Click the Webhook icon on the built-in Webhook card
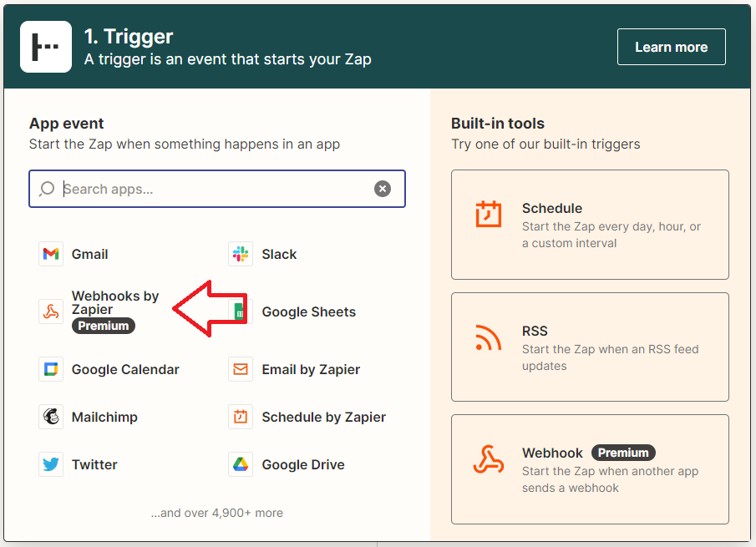Image resolution: width=756 pixels, height=547 pixels. pos(489,458)
